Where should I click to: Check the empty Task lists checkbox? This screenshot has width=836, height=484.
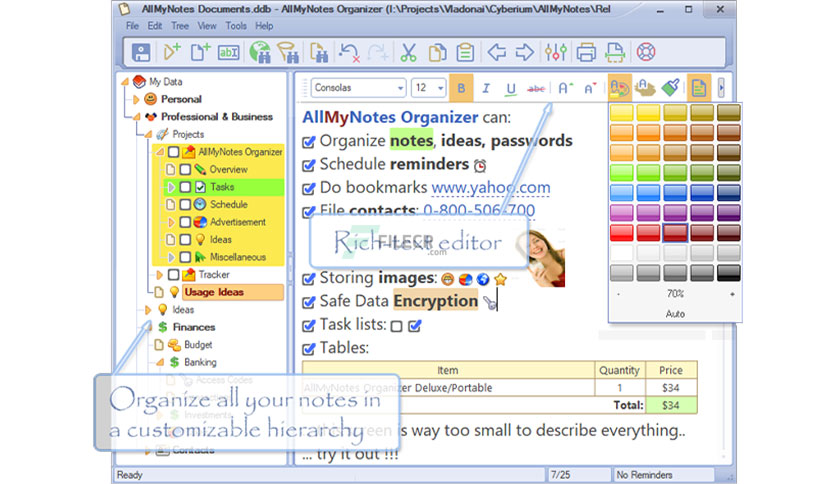[x=397, y=326]
